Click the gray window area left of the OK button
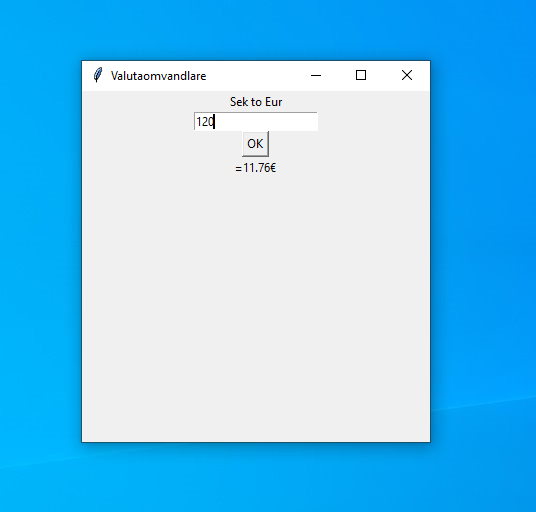Image resolution: width=536 pixels, height=512 pixels. tap(162, 144)
